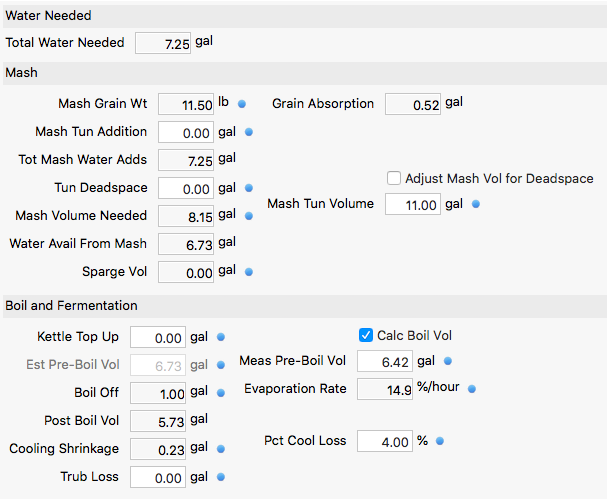The width and height of the screenshot is (607, 499).
Task: Click the blue dot beside Sparge Vol
Action: click(x=249, y=272)
